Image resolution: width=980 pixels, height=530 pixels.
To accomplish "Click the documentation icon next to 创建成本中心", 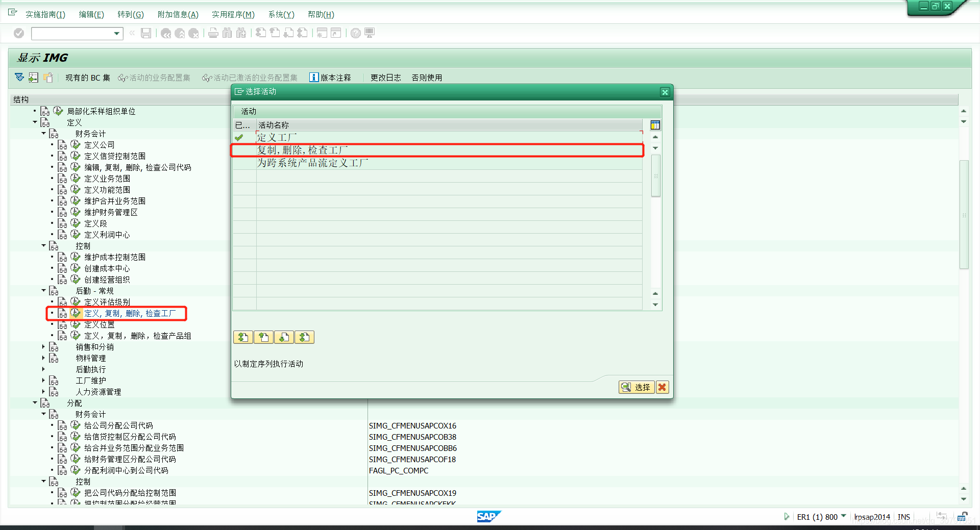I will pos(62,268).
